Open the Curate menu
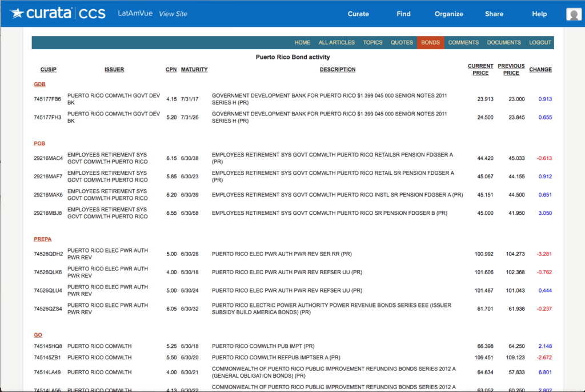 tap(358, 14)
